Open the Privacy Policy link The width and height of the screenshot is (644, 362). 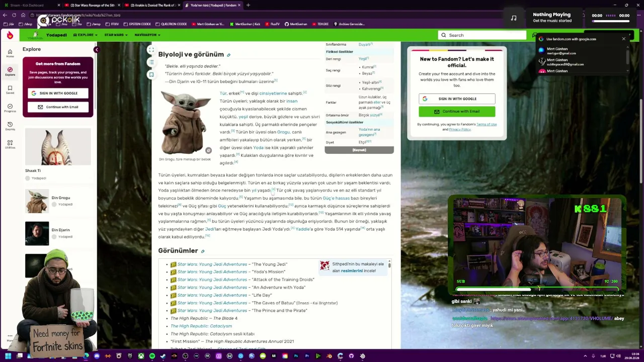[x=460, y=130]
